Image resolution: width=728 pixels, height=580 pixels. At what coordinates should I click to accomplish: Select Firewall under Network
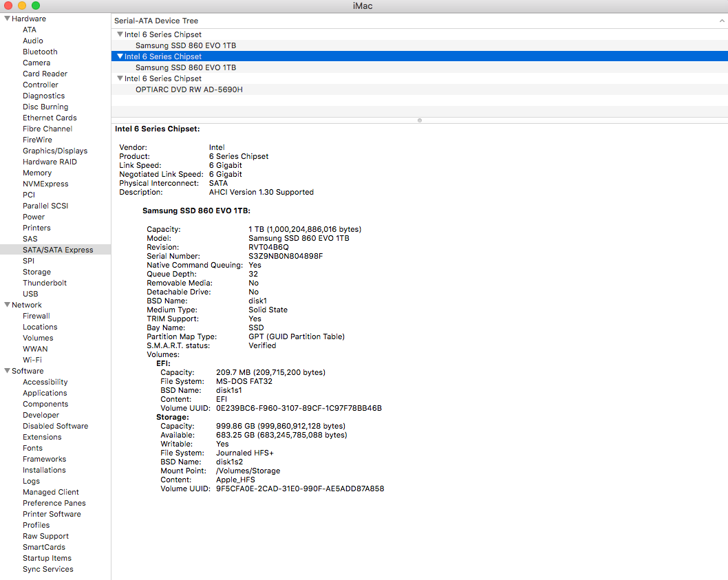click(x=36, y=316)
